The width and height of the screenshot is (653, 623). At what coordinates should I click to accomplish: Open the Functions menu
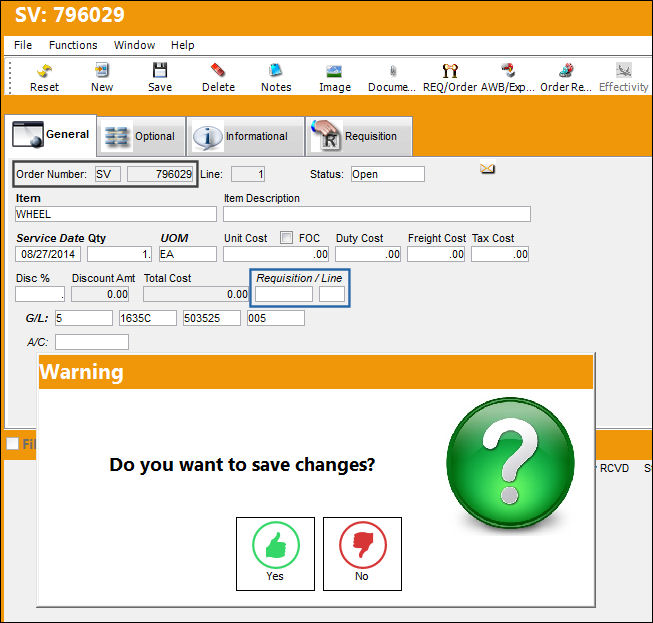(73, 45)
